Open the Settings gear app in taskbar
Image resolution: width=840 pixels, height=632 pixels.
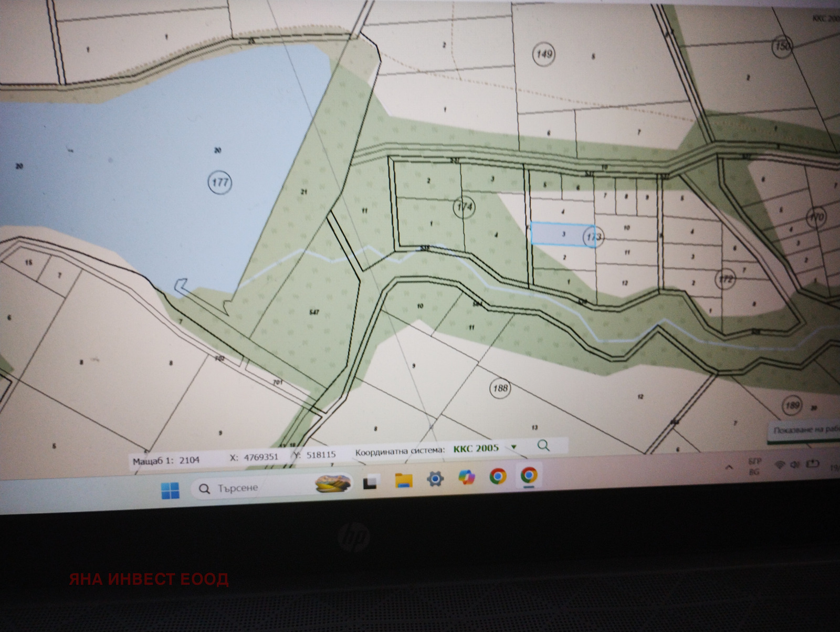435,479
